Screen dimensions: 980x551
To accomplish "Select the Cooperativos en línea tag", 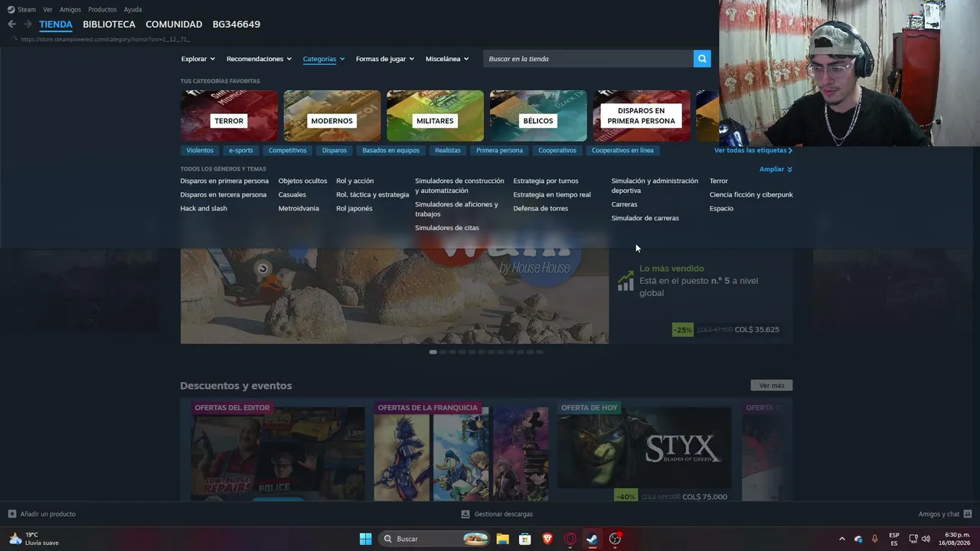I will pyautogui.click(x=622, y=150).
